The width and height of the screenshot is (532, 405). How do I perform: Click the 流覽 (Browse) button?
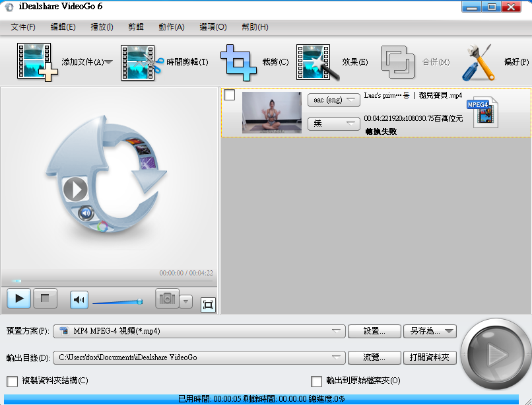coord(374,357)
